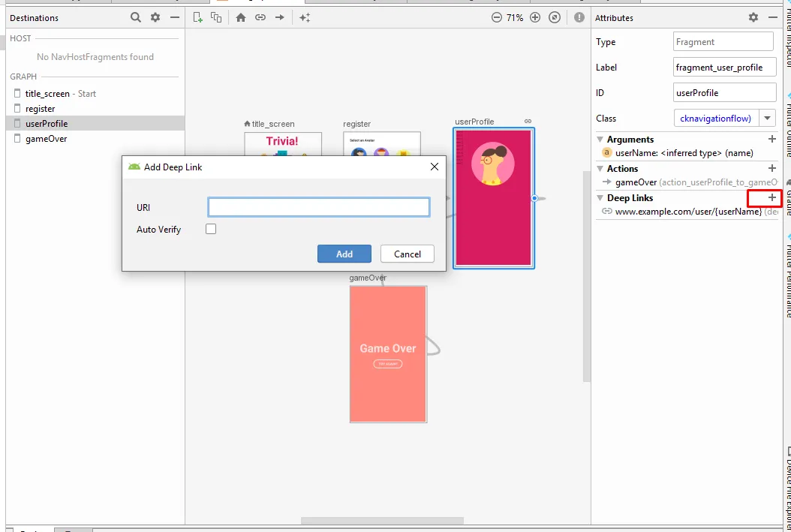Click the zoom-to-fit icon
This screenshot has width=791, height=532.
(555, 17)
